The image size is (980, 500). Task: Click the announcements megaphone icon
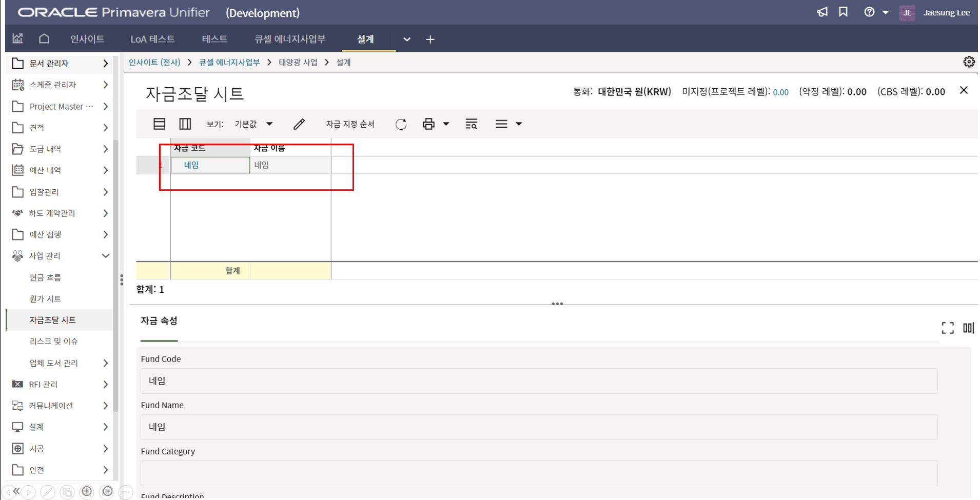[822, 12]
